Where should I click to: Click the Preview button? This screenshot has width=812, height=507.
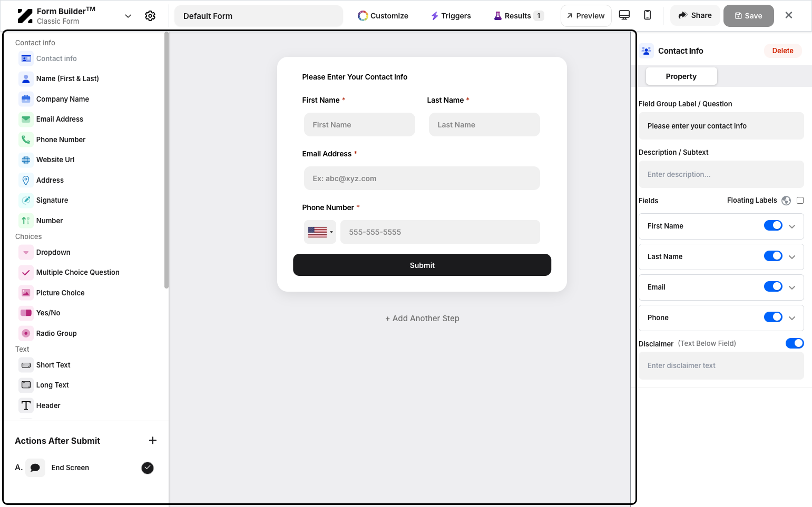586,16
